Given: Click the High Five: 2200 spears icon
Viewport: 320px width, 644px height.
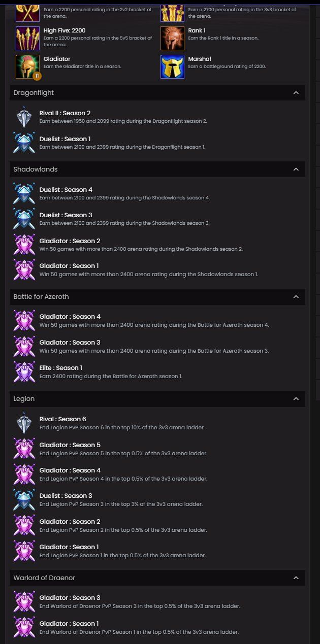Looking at the screenshot, I should pos(27,38).
